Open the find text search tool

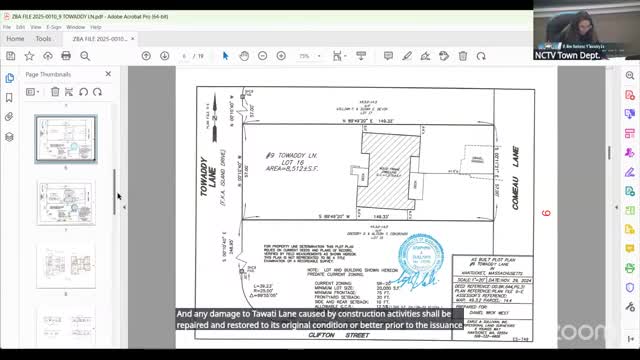coord(85,56)
